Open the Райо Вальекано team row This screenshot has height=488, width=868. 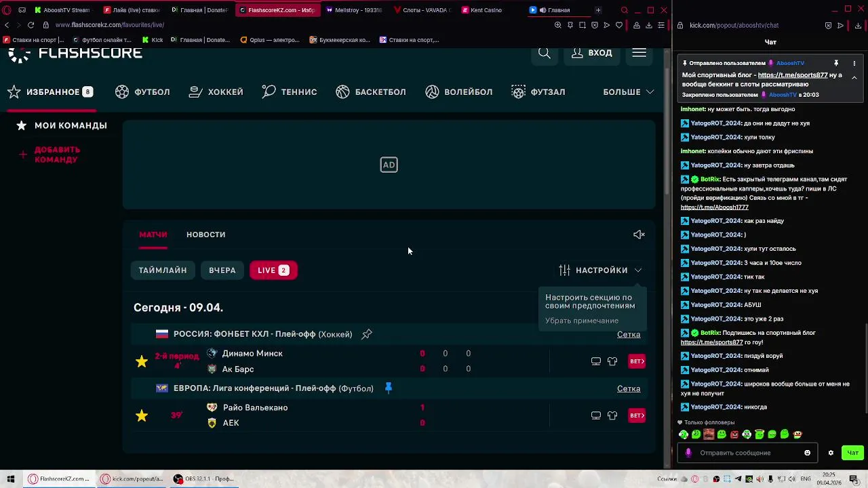[248, 407]
